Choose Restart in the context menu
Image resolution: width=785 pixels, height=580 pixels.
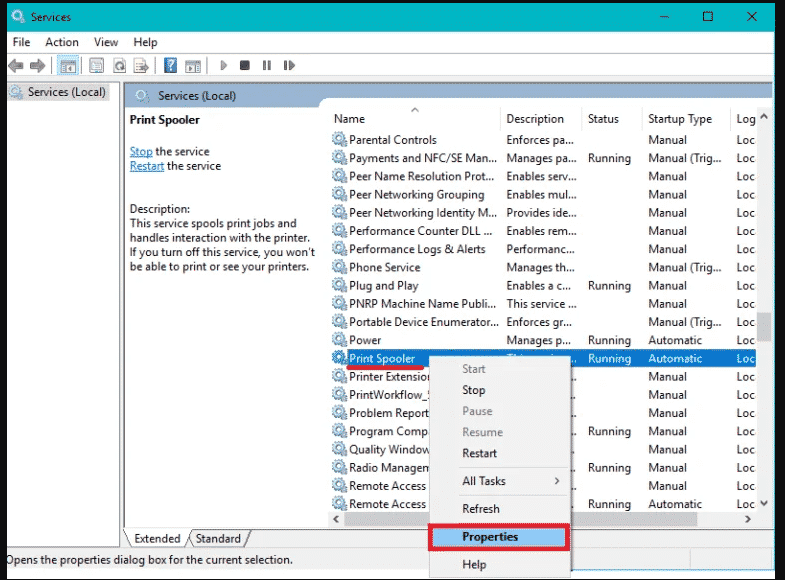click(x=479, y=453)
